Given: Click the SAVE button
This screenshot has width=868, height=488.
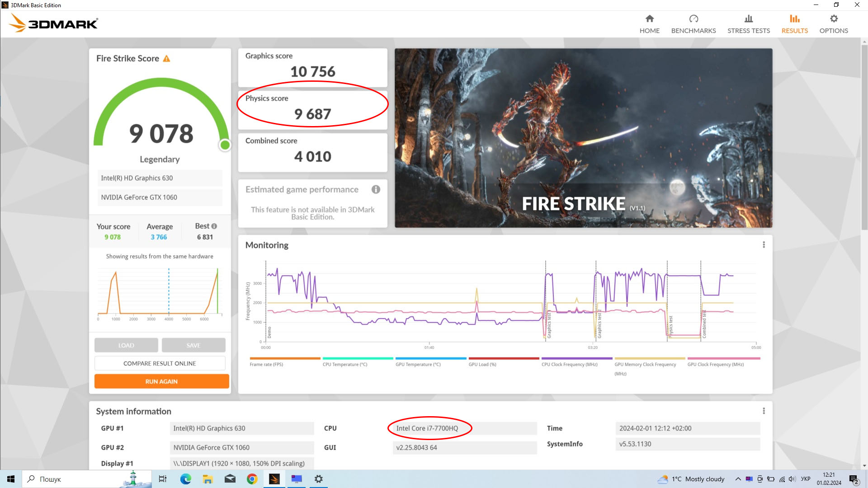Looking at the screenshot, I should pos(193,345).
